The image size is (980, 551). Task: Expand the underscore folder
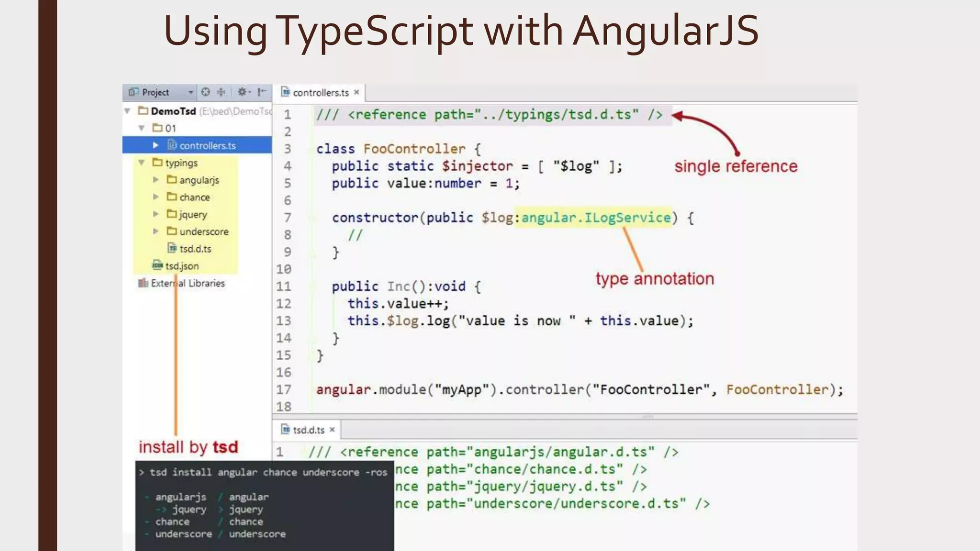tap(156, 231)
